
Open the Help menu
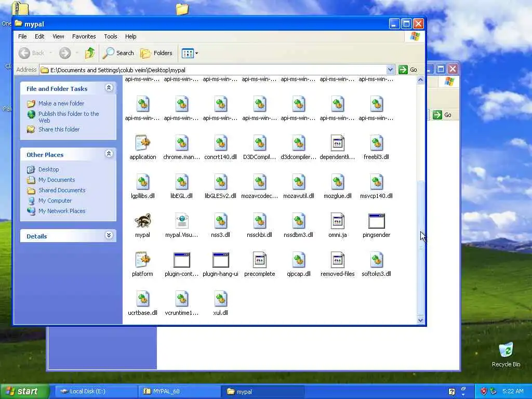coord(130,36)
